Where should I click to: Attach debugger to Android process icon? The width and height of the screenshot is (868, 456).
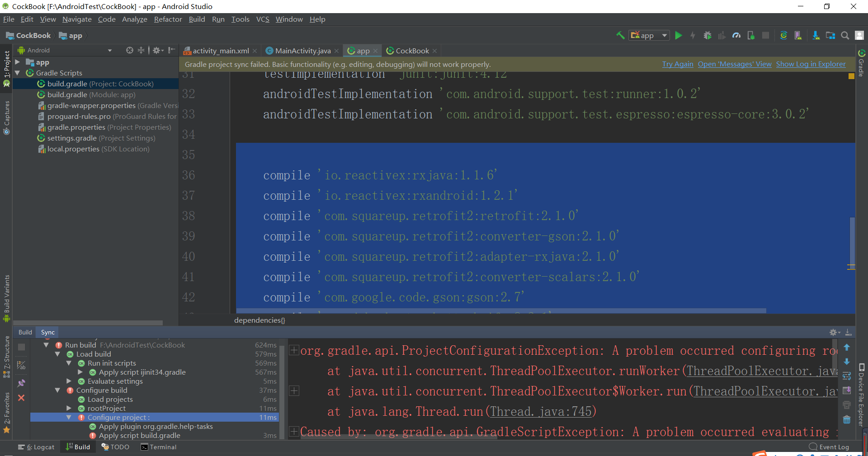click(x=751, y=35)
